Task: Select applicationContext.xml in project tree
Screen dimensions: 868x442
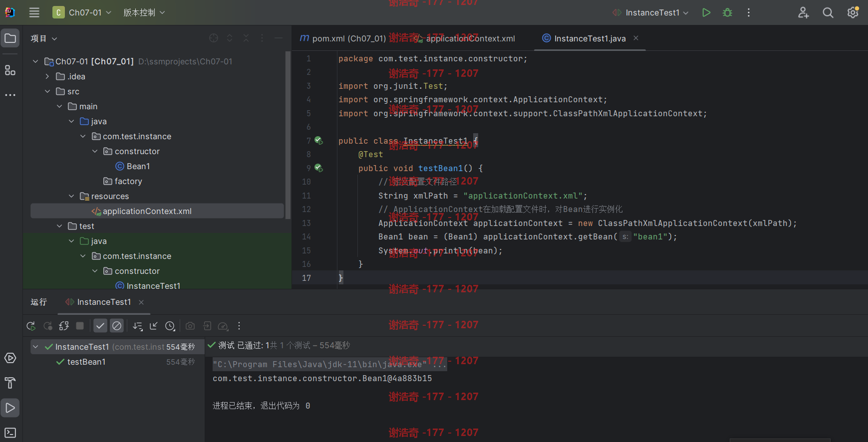Action: pos(157,211)
